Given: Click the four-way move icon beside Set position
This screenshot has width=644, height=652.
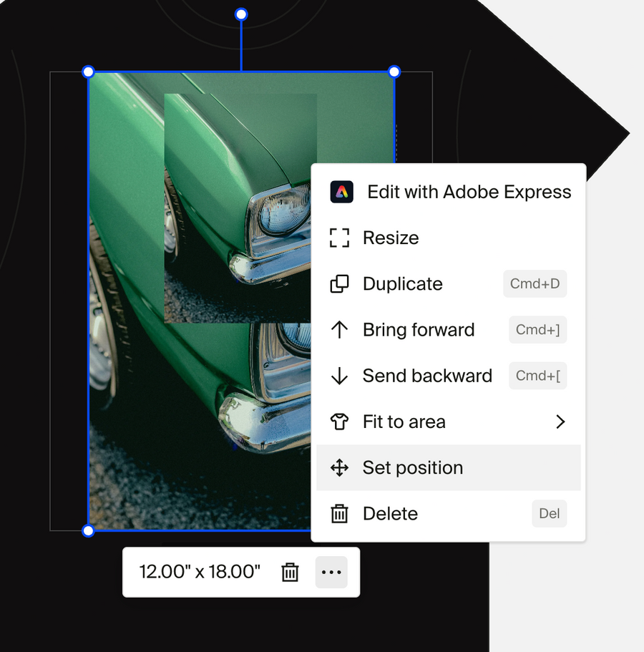Looking at the screenshot, I should pos(339,467).
